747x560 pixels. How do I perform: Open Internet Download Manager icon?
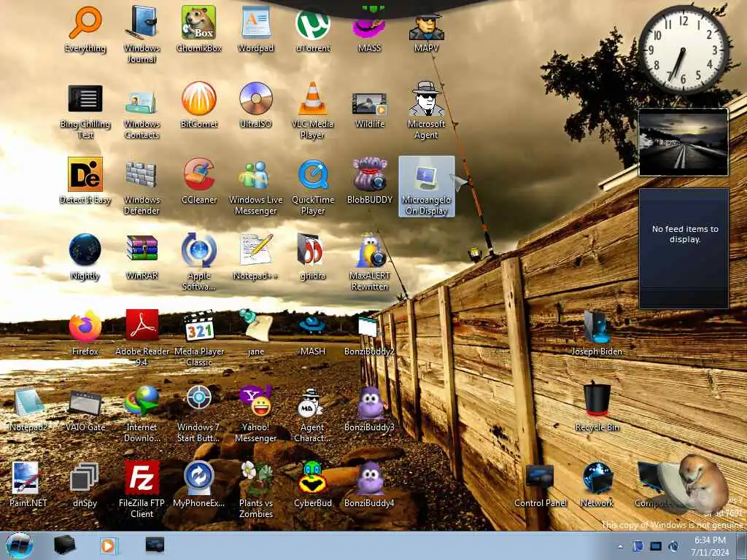tap(142, 414)
